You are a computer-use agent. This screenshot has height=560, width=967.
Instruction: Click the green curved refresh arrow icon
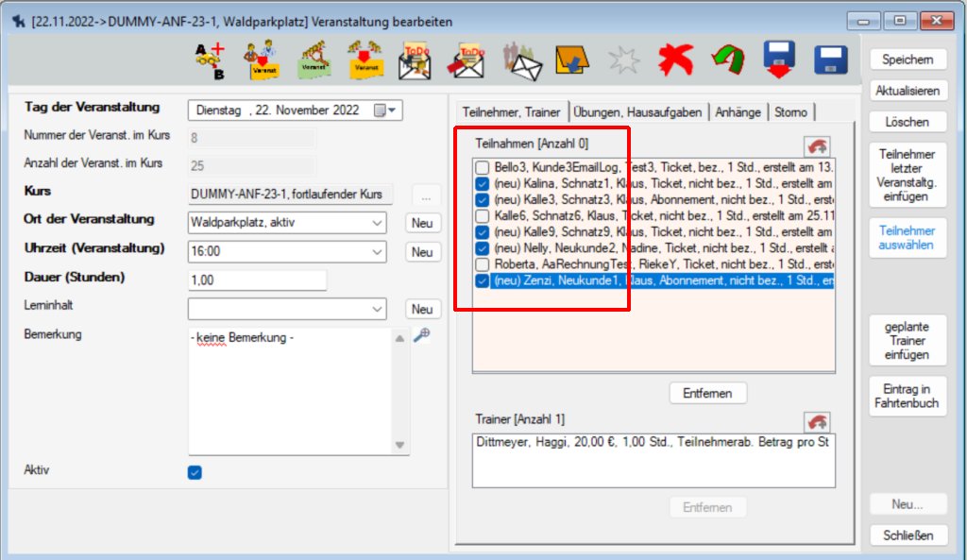point(728,60)
